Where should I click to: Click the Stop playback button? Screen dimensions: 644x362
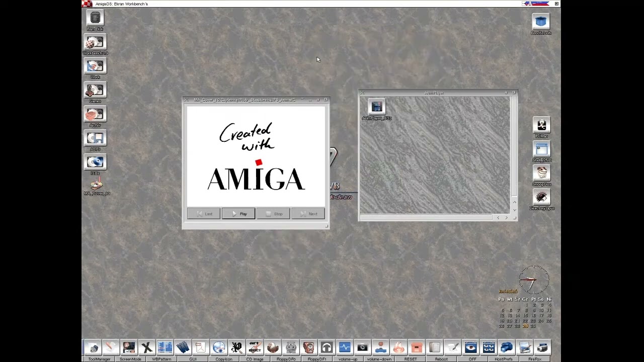pos(273,214)
